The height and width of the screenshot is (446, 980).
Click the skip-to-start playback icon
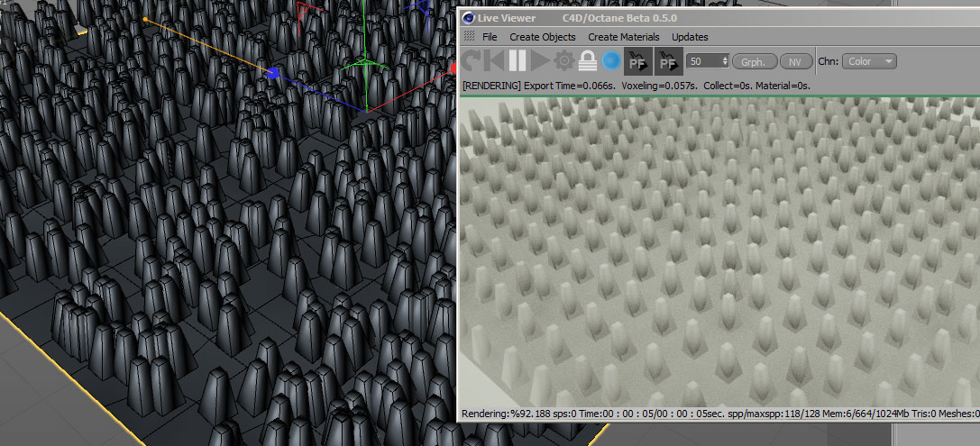(494, 61)
